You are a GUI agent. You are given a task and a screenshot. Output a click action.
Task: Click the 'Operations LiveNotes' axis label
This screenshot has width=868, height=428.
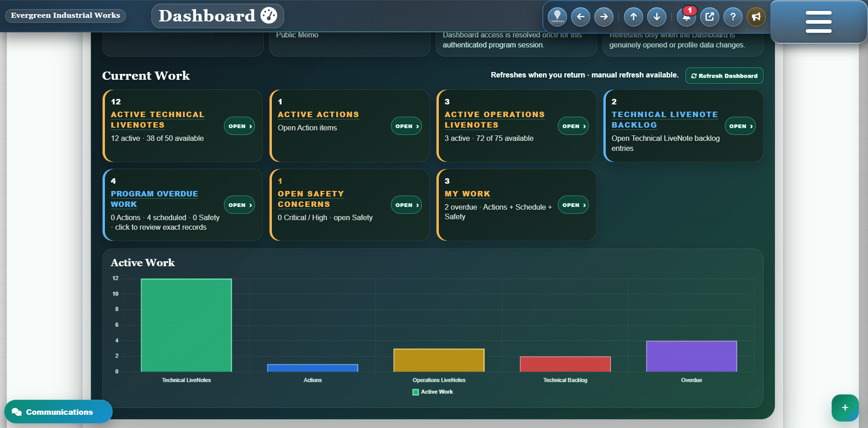click(x=439, y=380)
